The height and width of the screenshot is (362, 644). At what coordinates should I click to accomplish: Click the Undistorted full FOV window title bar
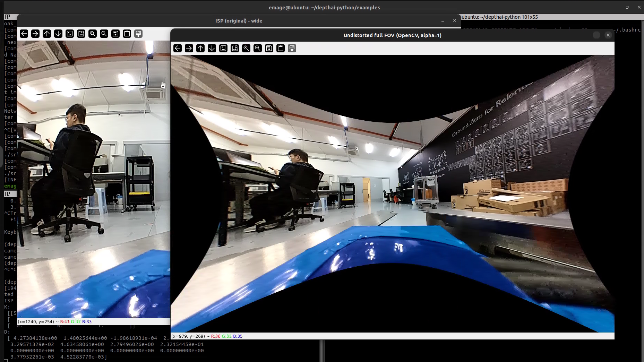tap(392, 35)
